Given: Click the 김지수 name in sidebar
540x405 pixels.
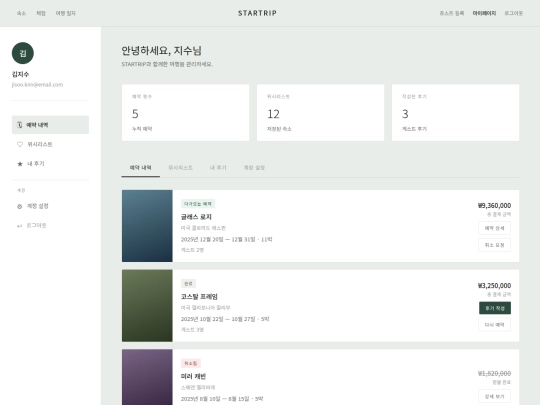Looking at the screenshot, I should [20, 74].
